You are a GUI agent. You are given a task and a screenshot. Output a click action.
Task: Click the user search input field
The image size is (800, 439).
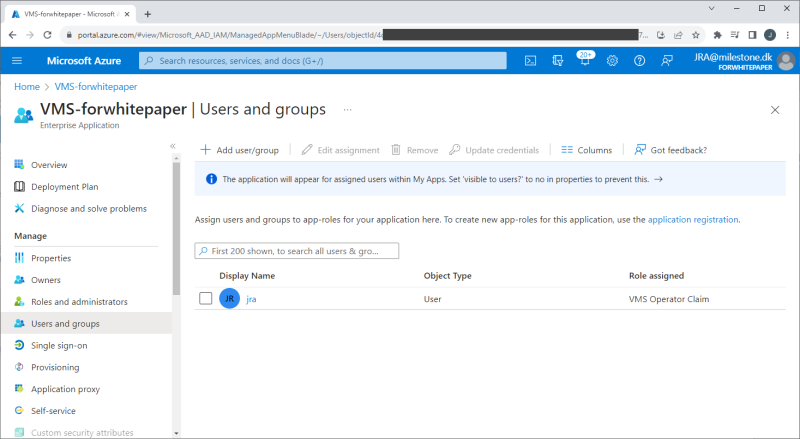click(x=297, y=251)
